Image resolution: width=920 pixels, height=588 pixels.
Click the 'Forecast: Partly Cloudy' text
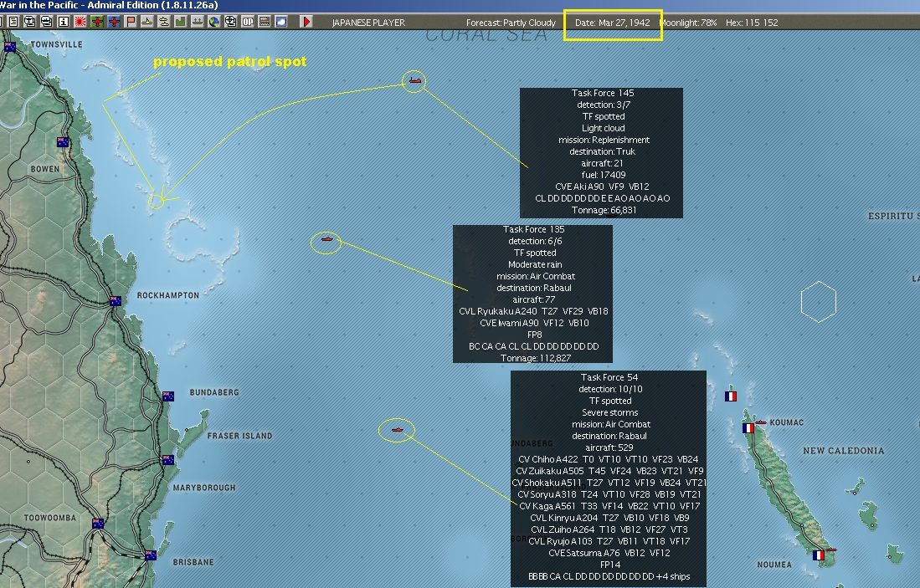pyautogui.click(x=511, y=23)
